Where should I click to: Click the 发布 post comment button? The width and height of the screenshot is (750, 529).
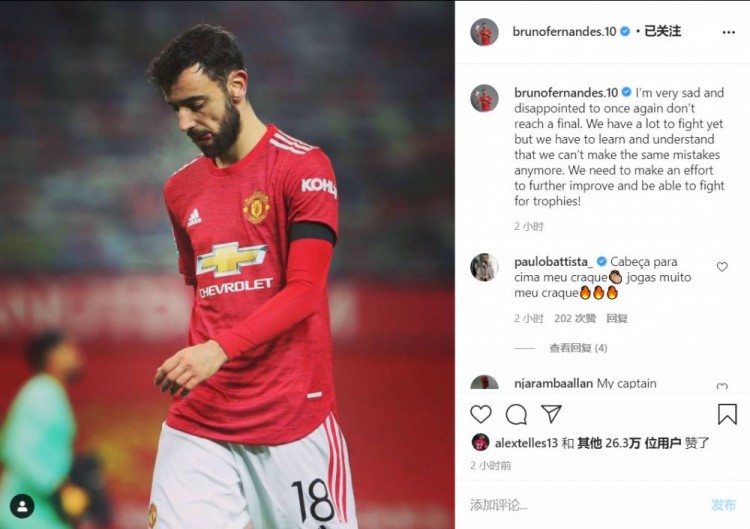[x=723, y=505]
